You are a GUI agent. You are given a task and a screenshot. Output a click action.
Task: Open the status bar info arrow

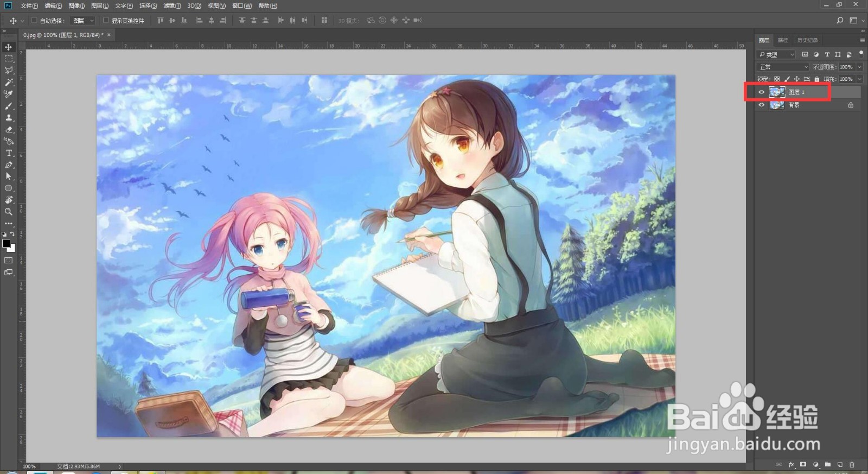tap(120, 466)
